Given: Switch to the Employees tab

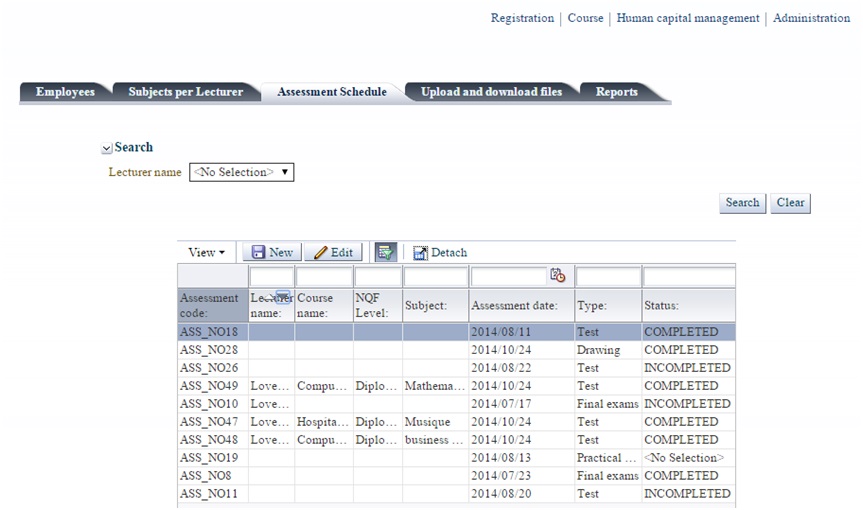Looking at the screenshot, I should 65,92.
